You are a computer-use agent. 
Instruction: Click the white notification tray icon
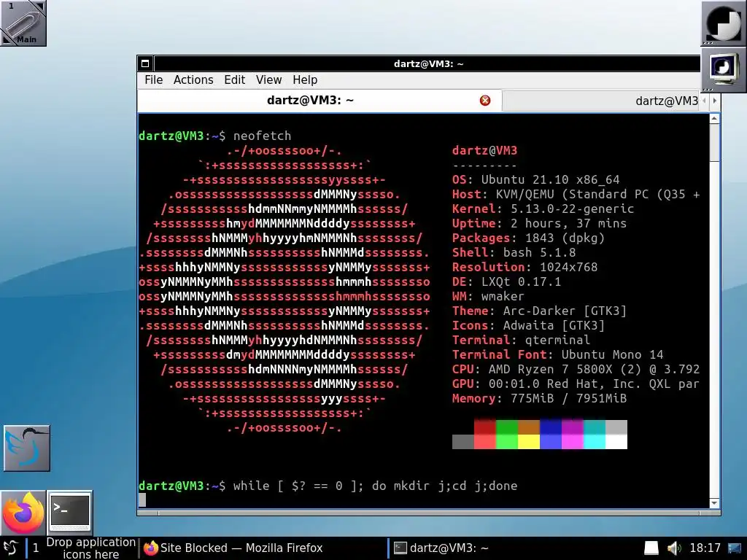coord(651,548)
